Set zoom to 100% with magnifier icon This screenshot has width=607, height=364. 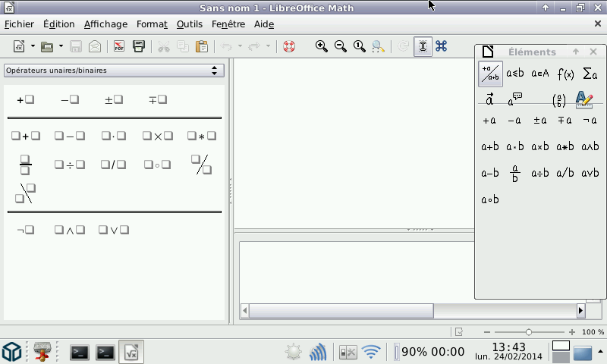tap(359, 46)
